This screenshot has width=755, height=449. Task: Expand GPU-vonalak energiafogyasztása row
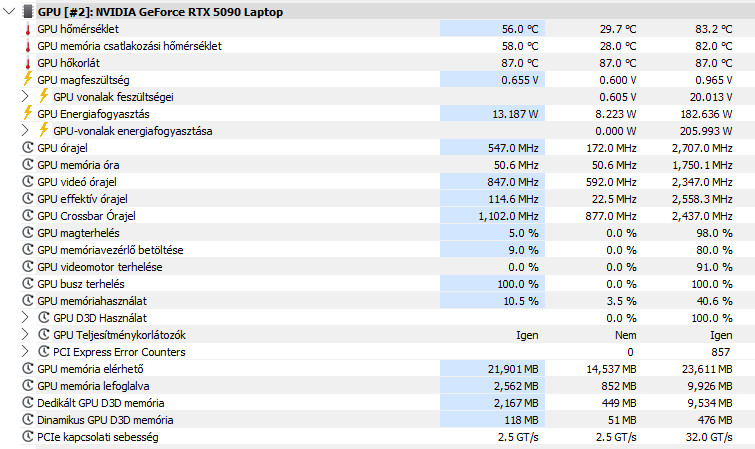[x=25, y=131]
